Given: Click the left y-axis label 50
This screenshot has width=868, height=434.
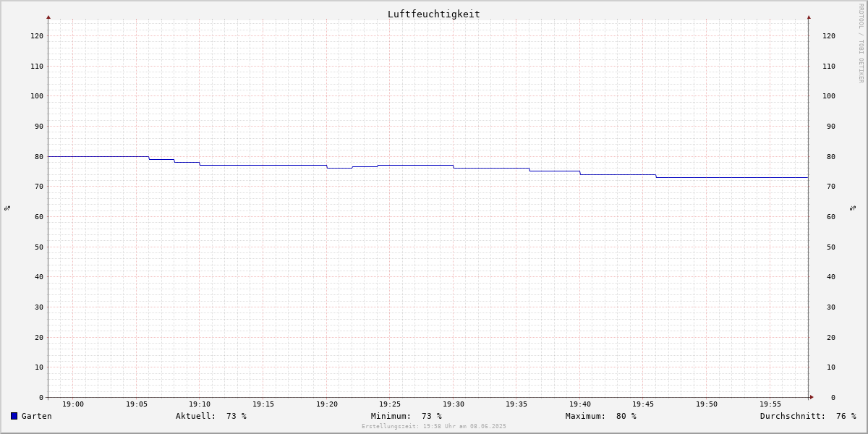Looking at the screenshot, I should 39,247.
